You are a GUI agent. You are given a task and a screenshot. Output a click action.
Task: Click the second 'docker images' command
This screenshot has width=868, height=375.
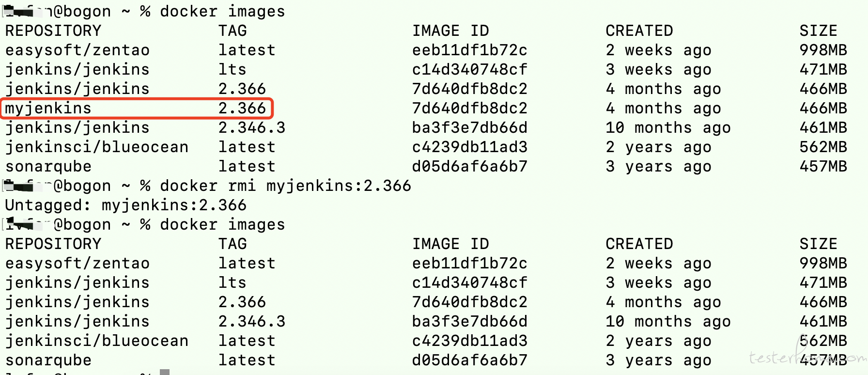[222, 225]
